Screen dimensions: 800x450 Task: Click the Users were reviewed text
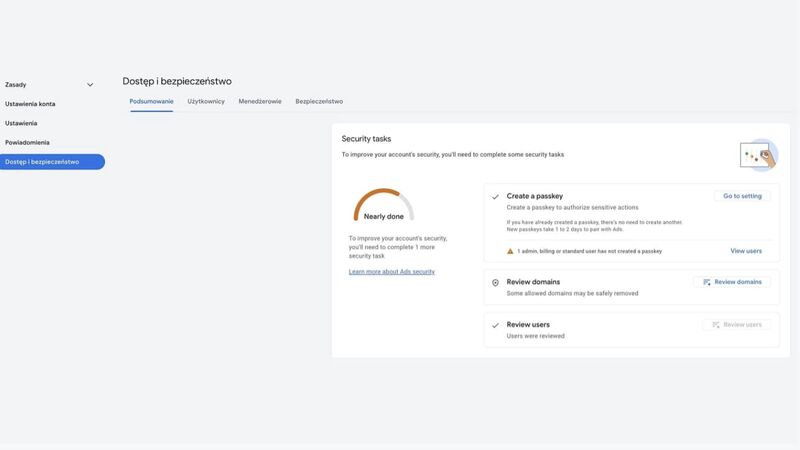pyautogui.click(x=535, y=336)
